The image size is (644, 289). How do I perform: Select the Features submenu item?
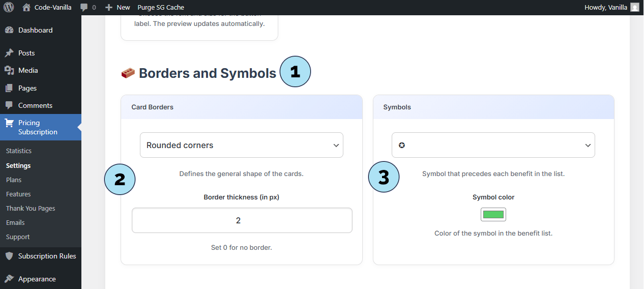(x=18, y=194)
